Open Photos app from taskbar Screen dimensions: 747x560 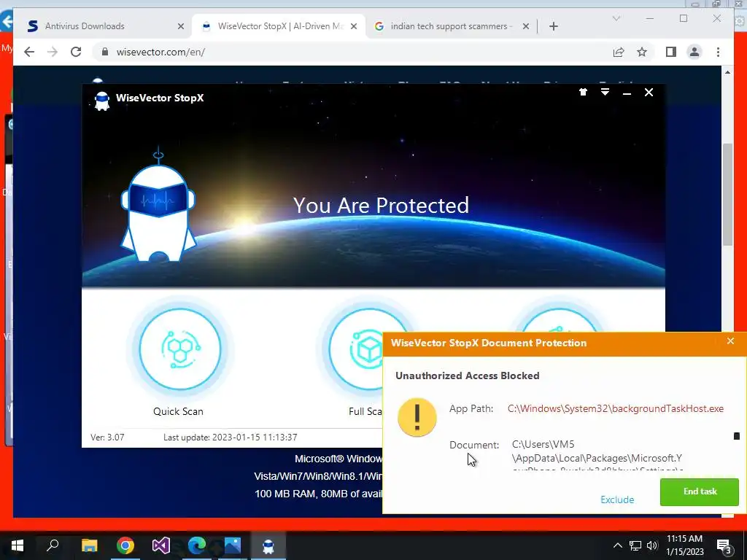tap(233, 545)
